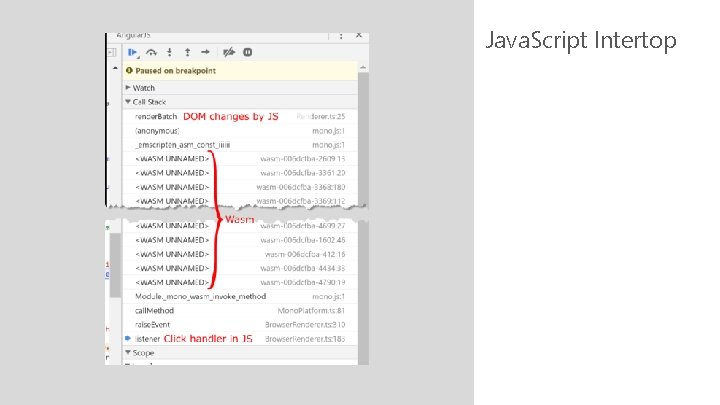The image size is (720, 405).
Task: Select _emscripten_asm_const_iiiii frame
Action: coord(240,145)
